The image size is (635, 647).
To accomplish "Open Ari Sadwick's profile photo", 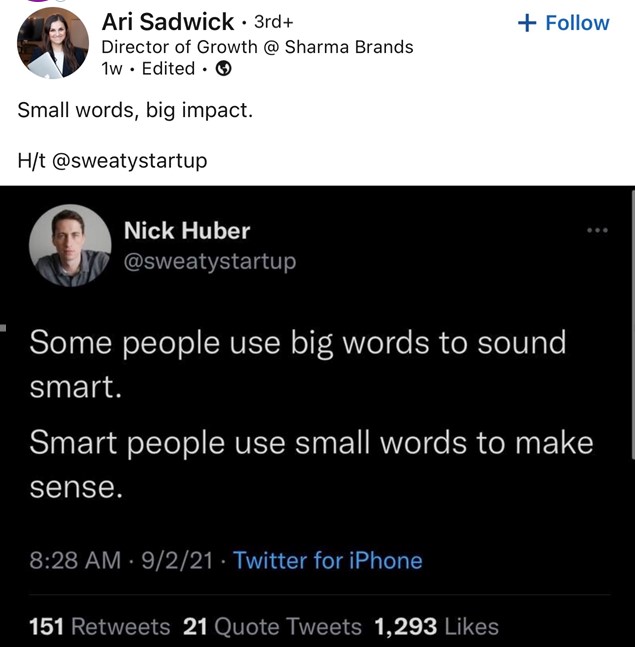I will click(x=53, y=43).
